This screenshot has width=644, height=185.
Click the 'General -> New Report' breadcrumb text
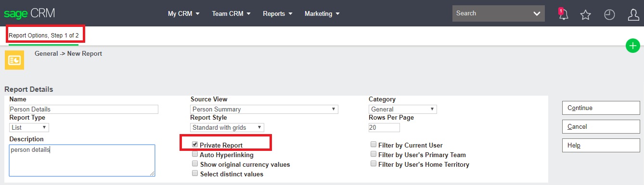pos(68,53)
